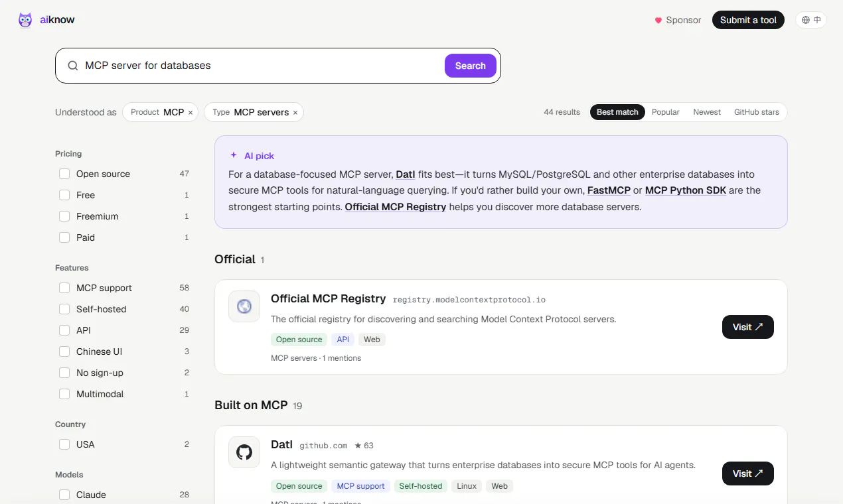Click the Sponsor link
The width and height of the screenshot is (843, 504).
678,21
